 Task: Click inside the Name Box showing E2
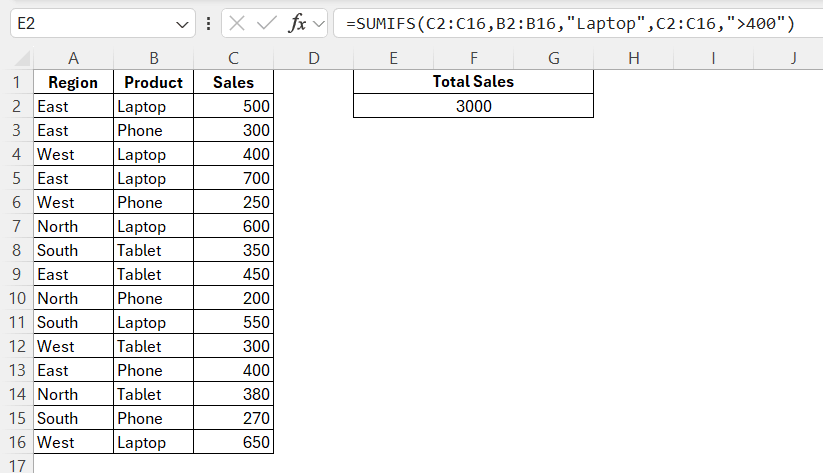point(90,24)
